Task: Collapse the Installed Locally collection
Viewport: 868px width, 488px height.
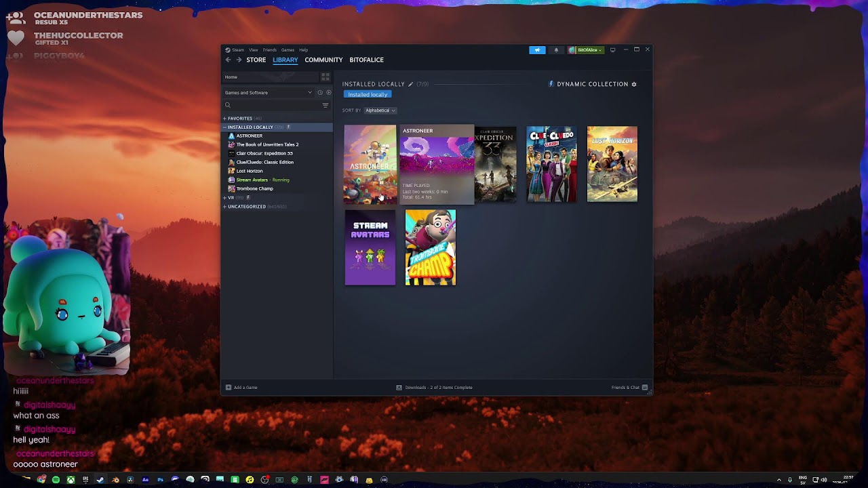Action: [224, 127]
